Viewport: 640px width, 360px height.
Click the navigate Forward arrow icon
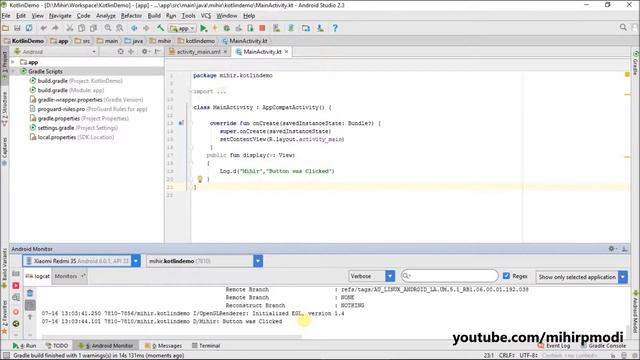[146, 28]
